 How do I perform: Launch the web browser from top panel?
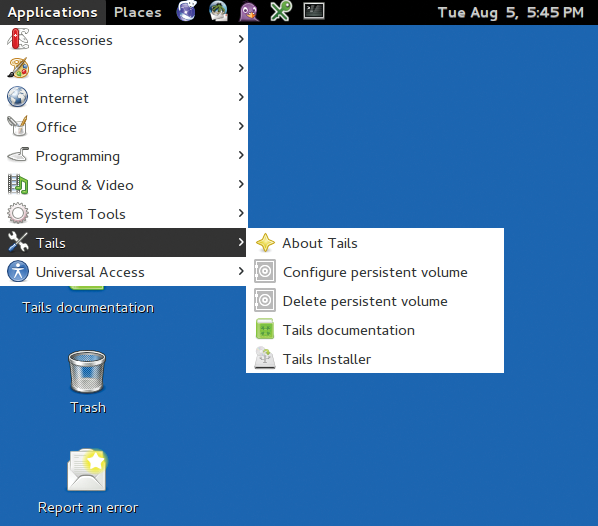click(x=186, y=11)
